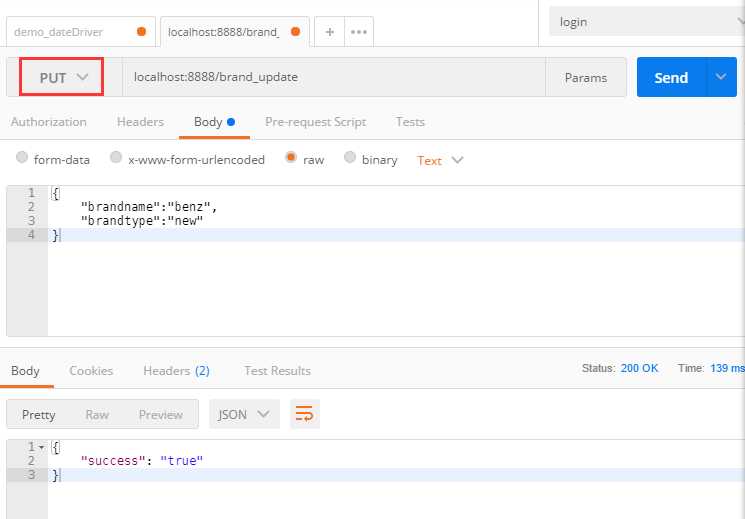The image size is (745, 519).
Task: Open the Pre-request Script tab
Action: pos(315,122)
